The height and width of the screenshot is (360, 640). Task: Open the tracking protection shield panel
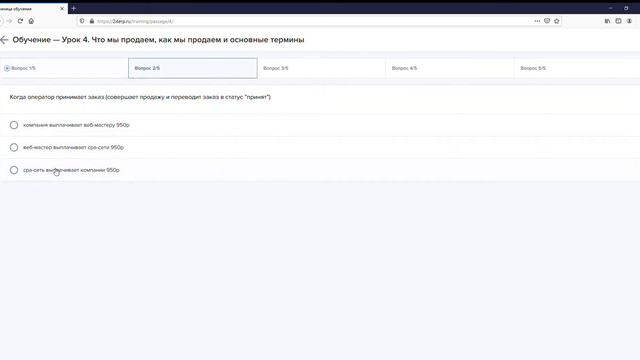pyautogui.click(x=82, y=21)
